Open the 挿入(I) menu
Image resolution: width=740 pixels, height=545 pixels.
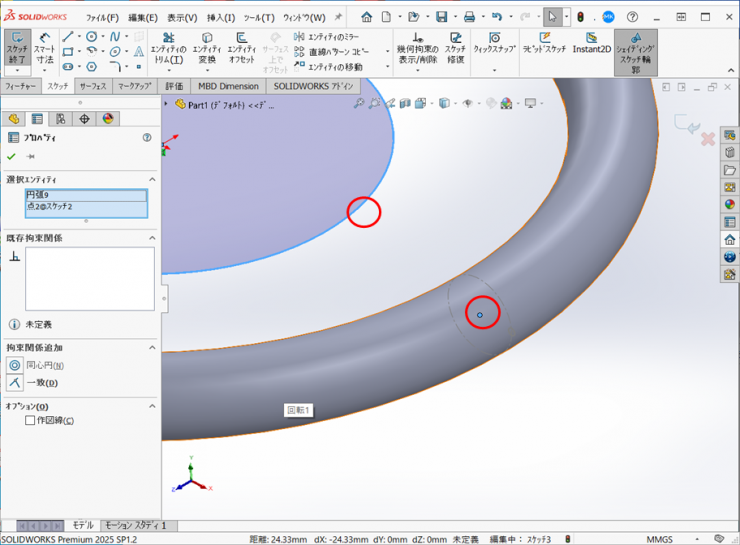click(220, 17)
